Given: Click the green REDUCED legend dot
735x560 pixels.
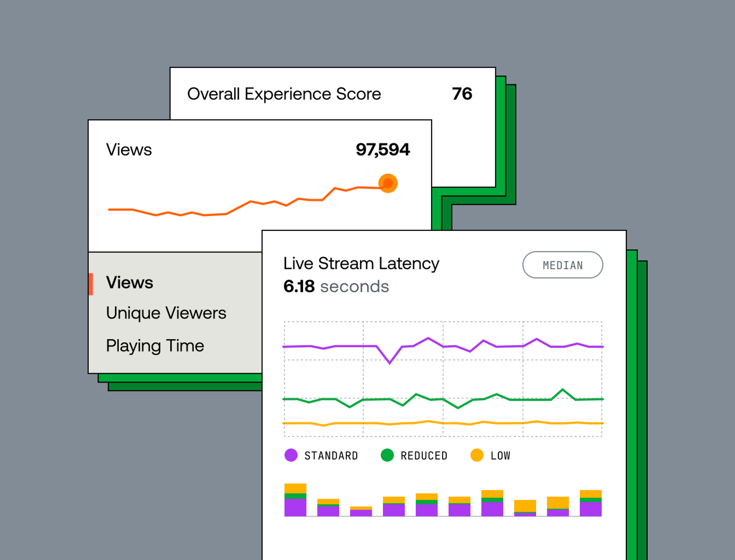Looking at the screenshot, I should coord(387,455).
